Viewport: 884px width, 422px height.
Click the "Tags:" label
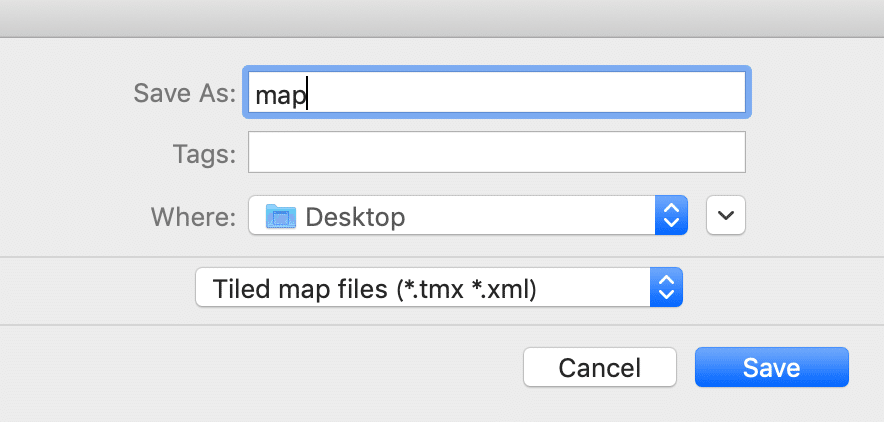204,153
